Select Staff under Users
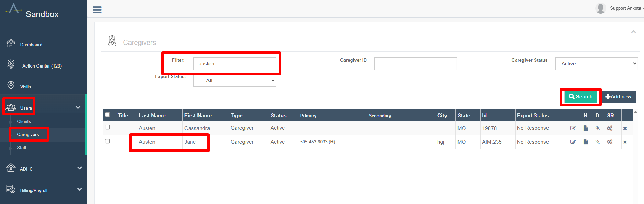 [22, 148]
